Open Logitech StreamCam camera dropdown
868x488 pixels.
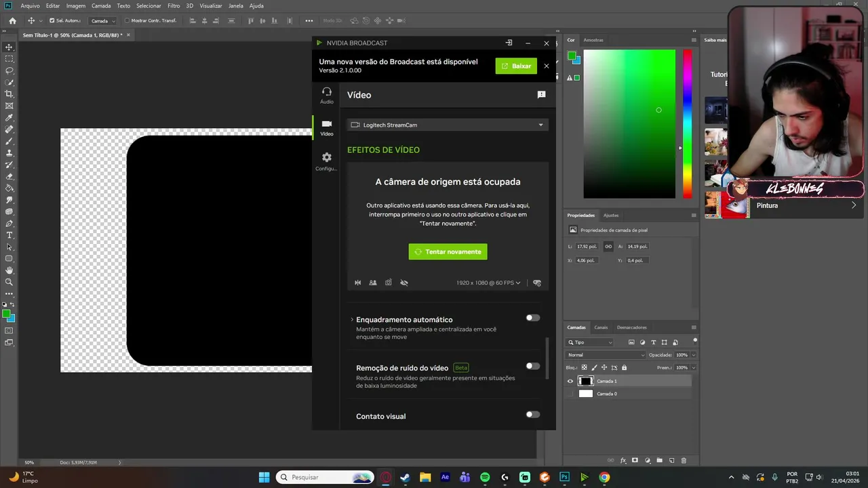(x=448, y=125)
